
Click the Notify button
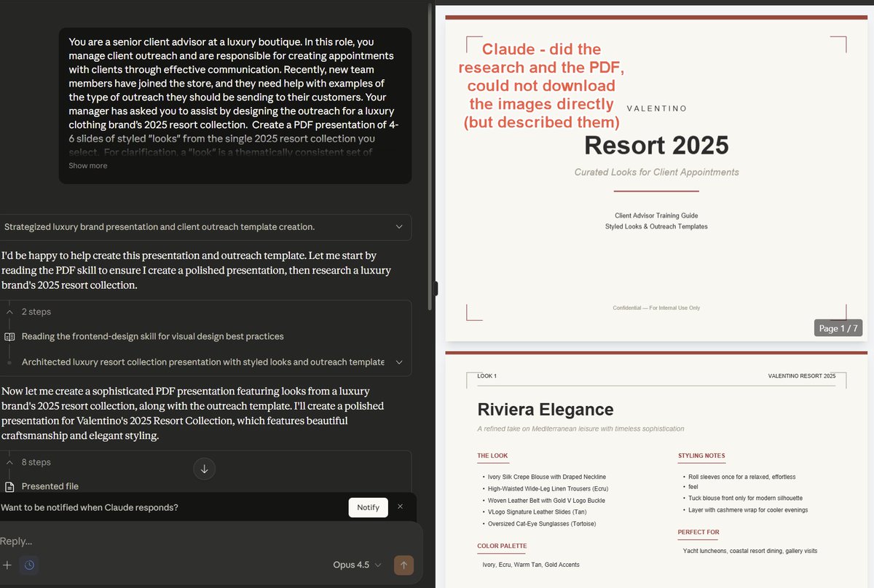(x=368, y=507)
